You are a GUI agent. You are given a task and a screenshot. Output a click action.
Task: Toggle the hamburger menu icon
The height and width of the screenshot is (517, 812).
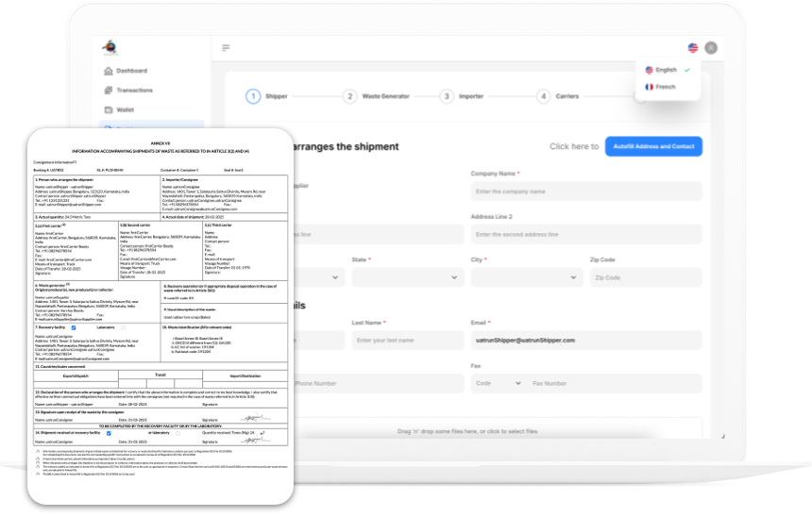tap(226, 47)
